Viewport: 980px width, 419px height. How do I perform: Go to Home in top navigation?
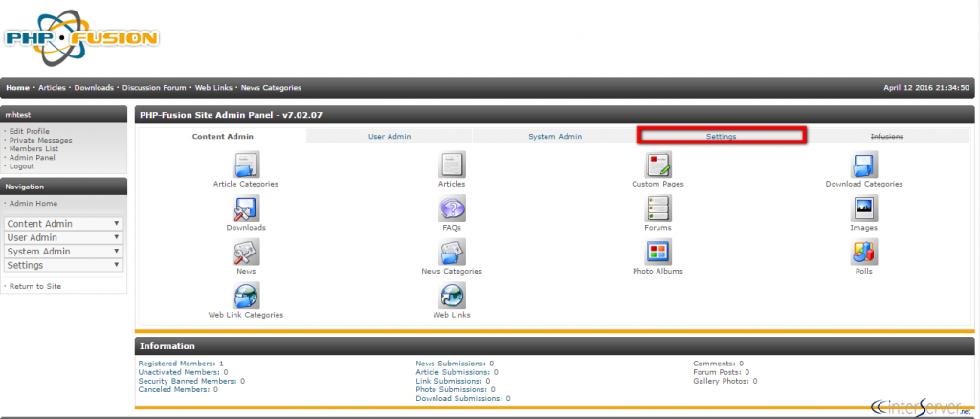(17, 88)
